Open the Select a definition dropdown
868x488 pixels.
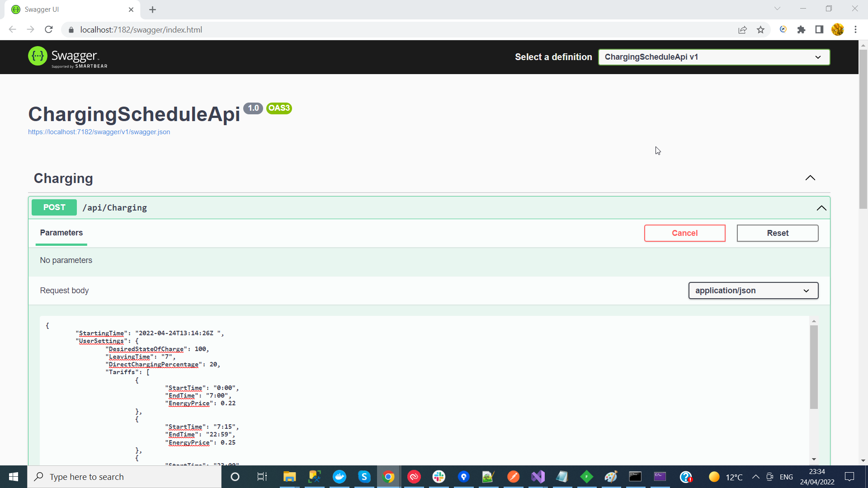[x=714, y=57]
